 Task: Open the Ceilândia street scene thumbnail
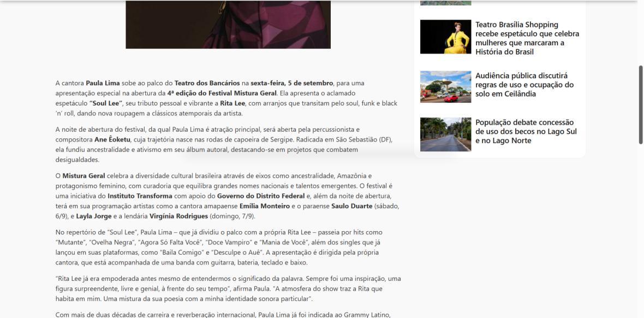(446, 86)
